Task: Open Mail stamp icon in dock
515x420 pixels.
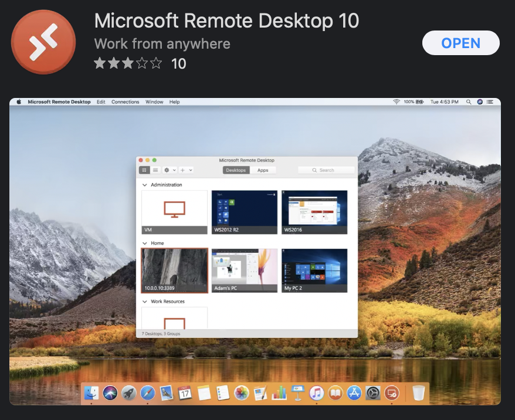Action: [x=167, y=393]
